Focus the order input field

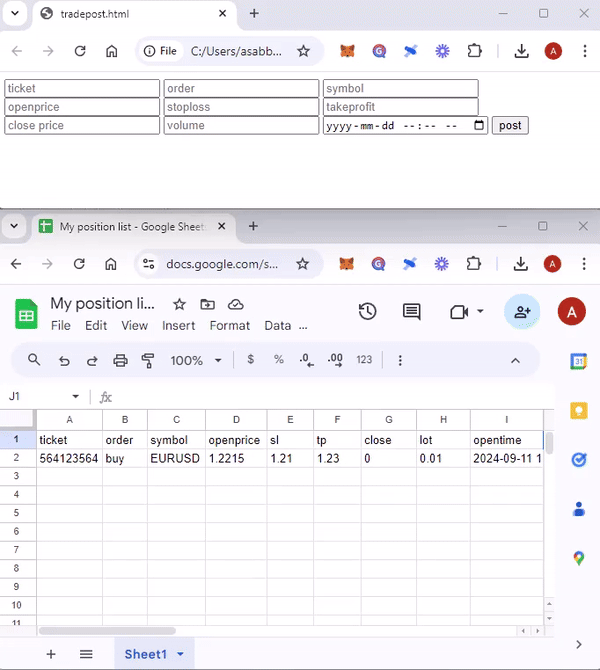[241, 88]
